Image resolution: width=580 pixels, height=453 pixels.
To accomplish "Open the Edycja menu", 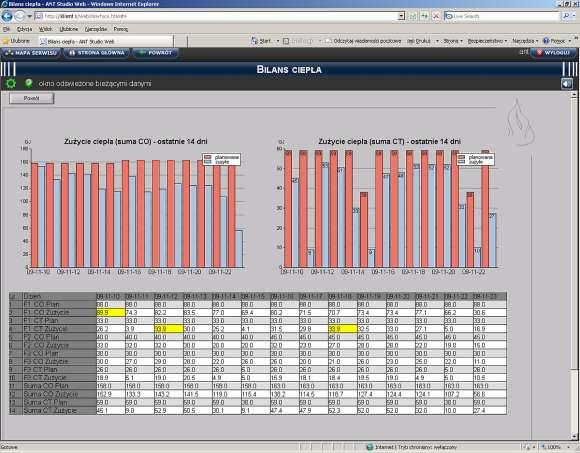I will (24, 29).
